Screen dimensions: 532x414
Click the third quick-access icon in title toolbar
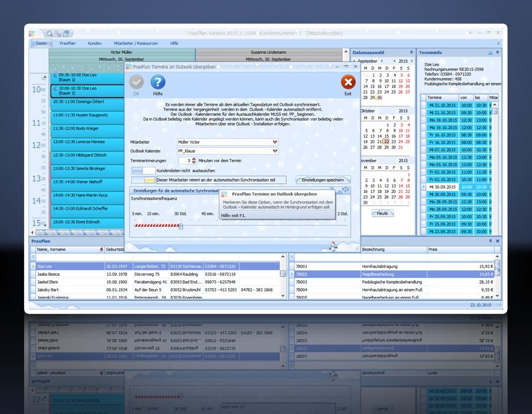(66, 33)
